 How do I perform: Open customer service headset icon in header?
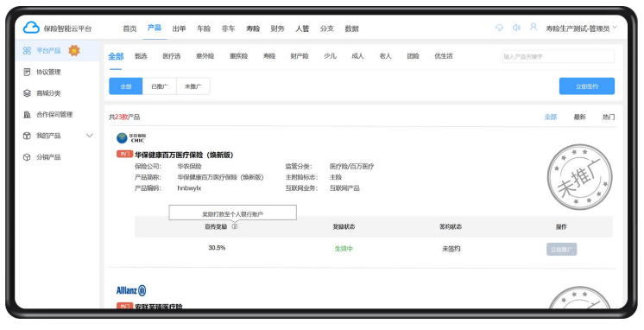click(500, 28)
